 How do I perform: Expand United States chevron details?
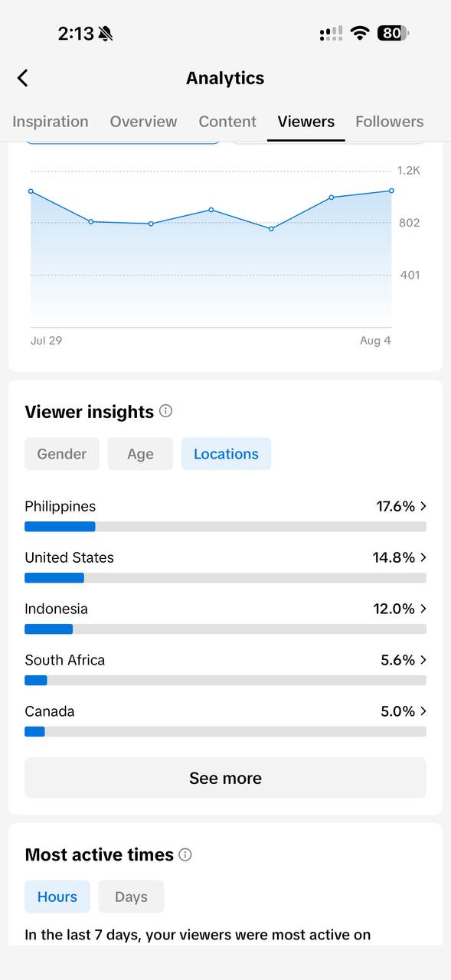click(423, 557)
